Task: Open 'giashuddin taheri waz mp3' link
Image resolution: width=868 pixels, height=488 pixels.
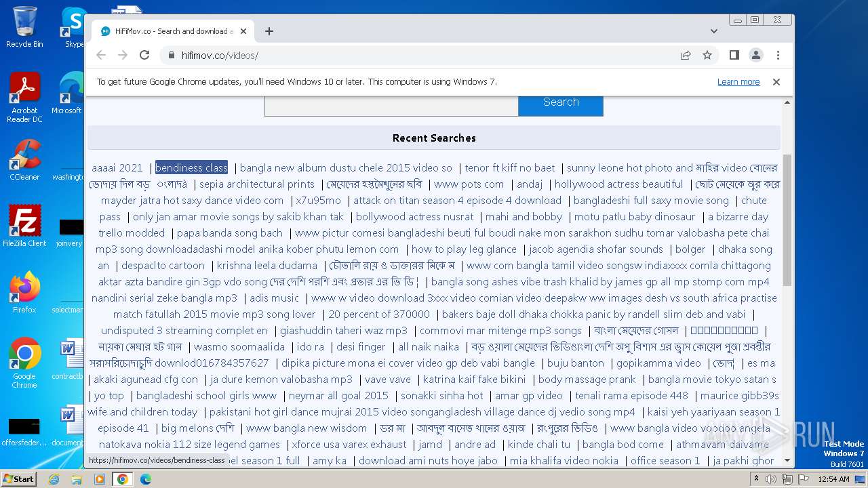Action: point(344,330)
